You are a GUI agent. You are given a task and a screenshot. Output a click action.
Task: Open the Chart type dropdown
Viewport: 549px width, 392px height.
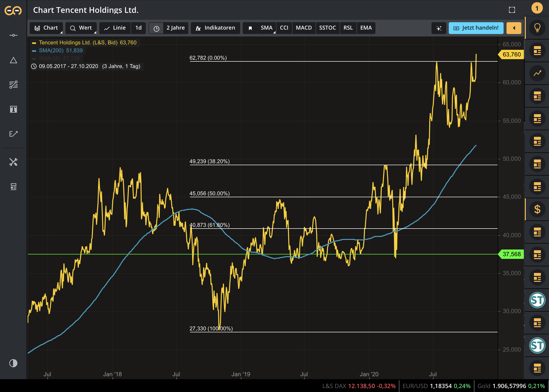point(46,28)
